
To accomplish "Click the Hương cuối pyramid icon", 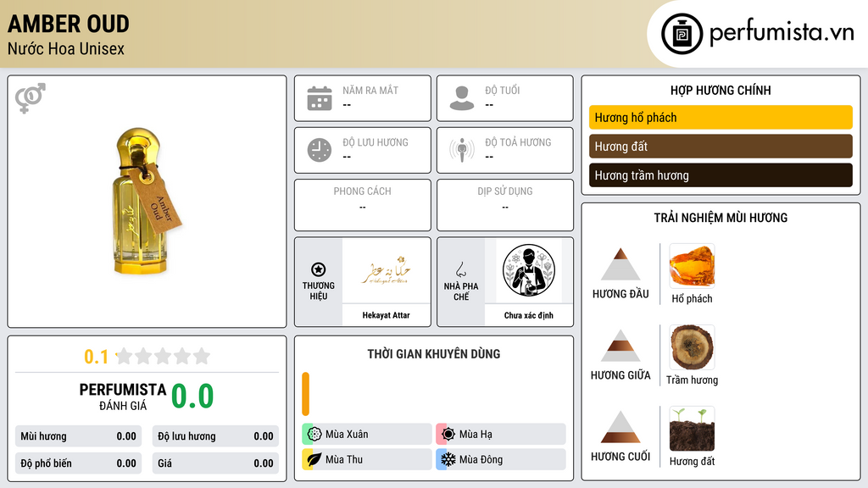I will pos(620,427).
